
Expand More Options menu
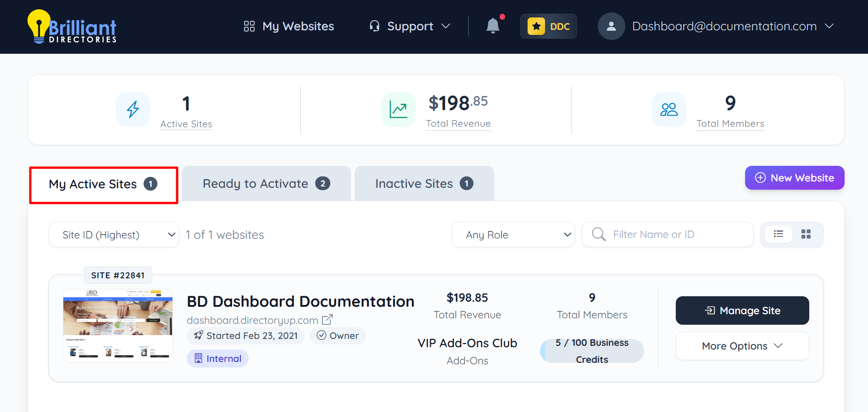742,346
